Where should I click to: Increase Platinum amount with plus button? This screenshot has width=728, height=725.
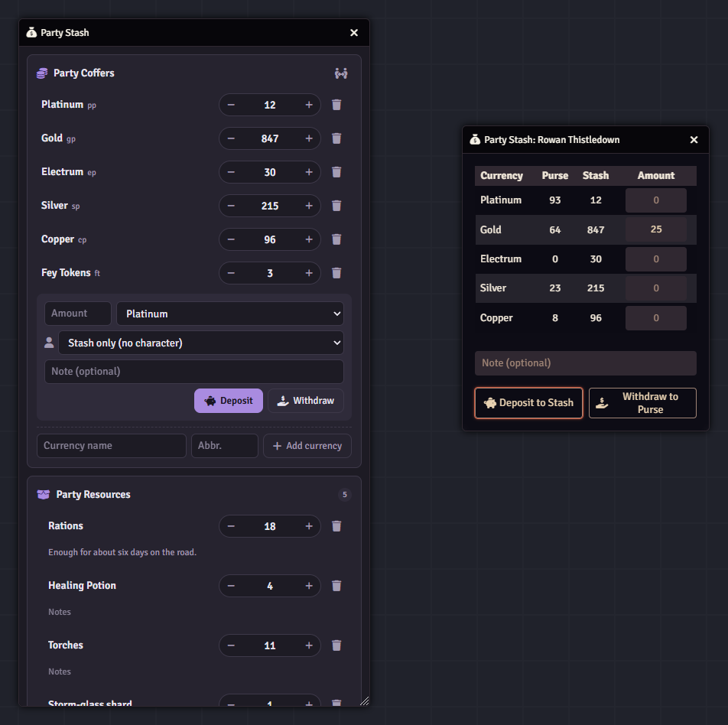click(x=309, y=105)
